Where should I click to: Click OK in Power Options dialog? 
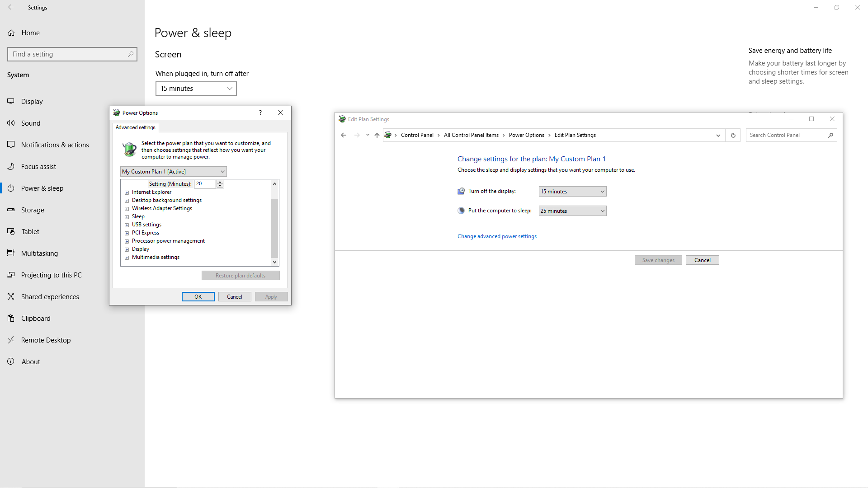[x=198, y=297]
